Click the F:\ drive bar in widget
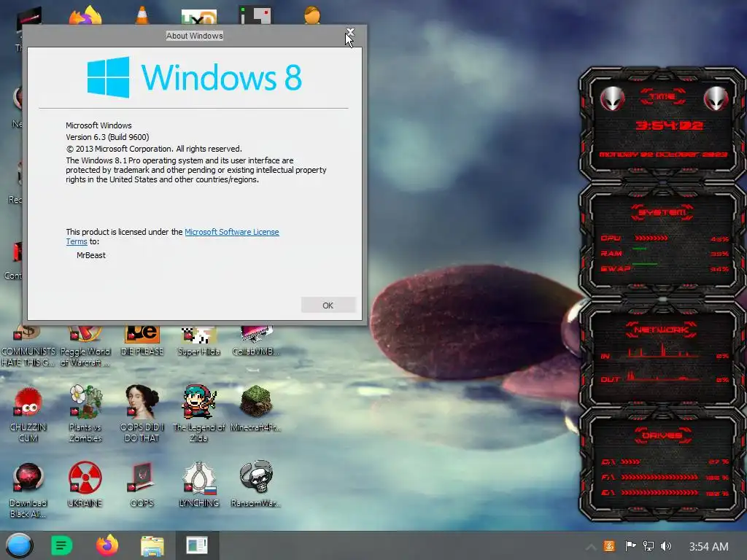Image resolution: width=747 pixels, height=560 pixels. click(x=659, y=477)
